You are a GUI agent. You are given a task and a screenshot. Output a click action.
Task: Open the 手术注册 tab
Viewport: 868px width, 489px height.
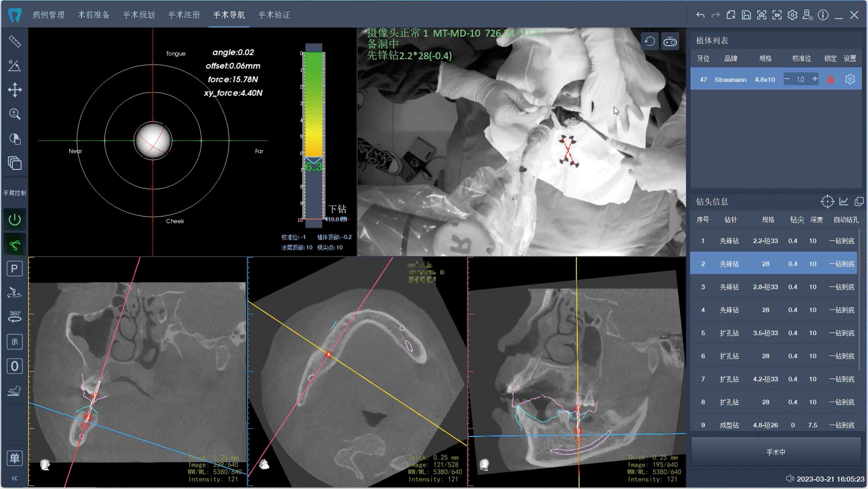[184, 15]
